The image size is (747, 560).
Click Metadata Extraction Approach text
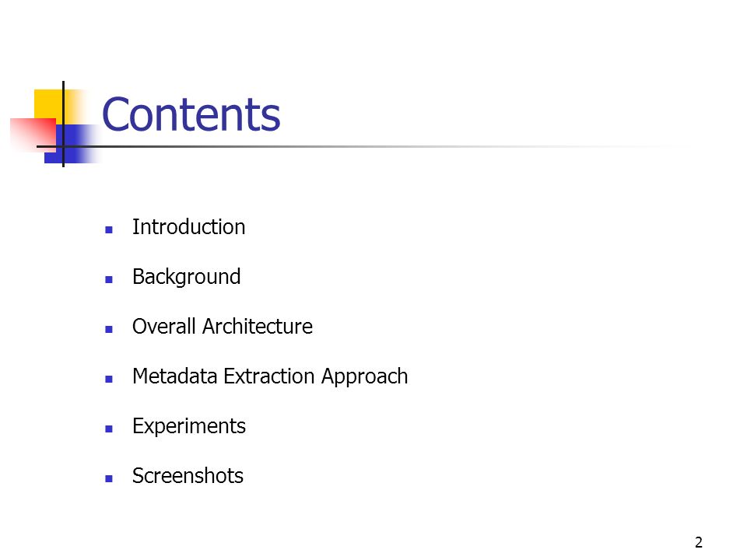click(x=270, y=376)
